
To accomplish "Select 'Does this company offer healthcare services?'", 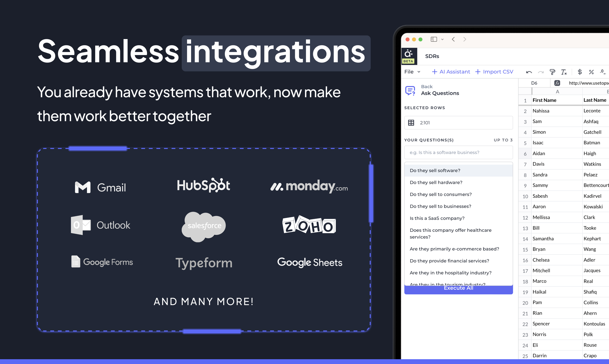I will (x=458, y=233).
